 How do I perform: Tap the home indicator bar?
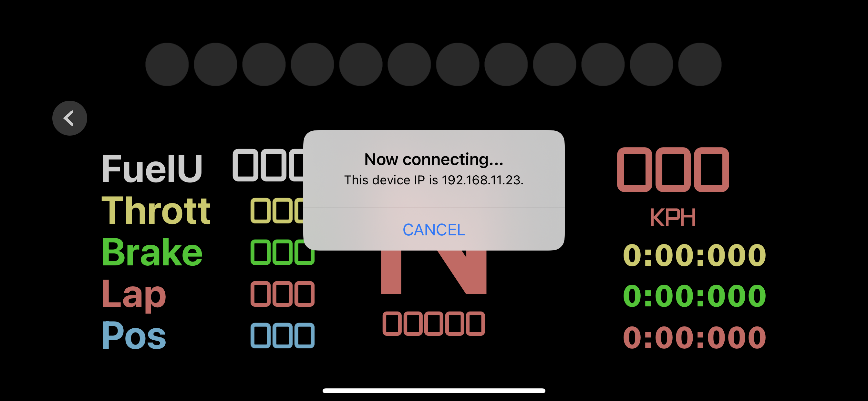pos(434,391)
